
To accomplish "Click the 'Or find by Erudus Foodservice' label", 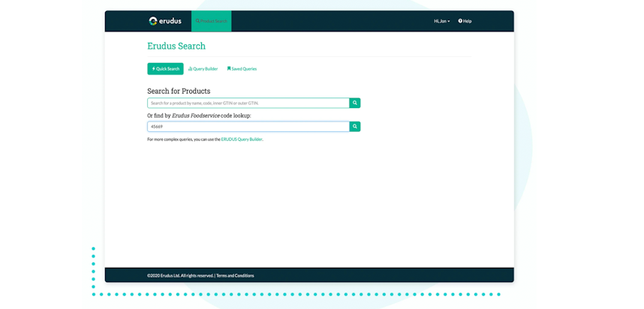I will click(x=199, y=115).
